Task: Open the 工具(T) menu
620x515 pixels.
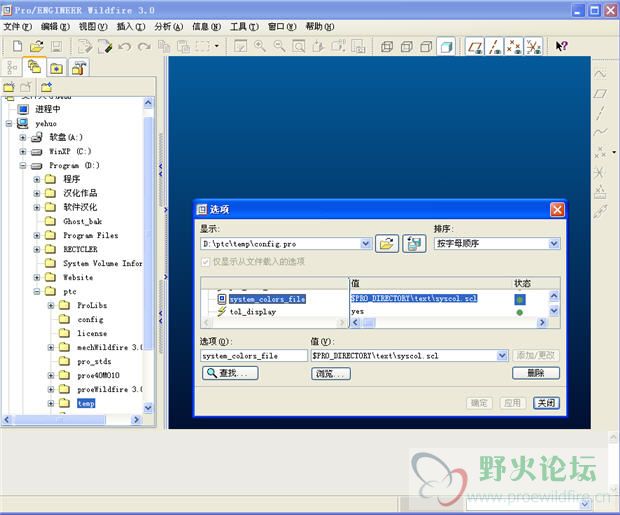Action: 244,27
